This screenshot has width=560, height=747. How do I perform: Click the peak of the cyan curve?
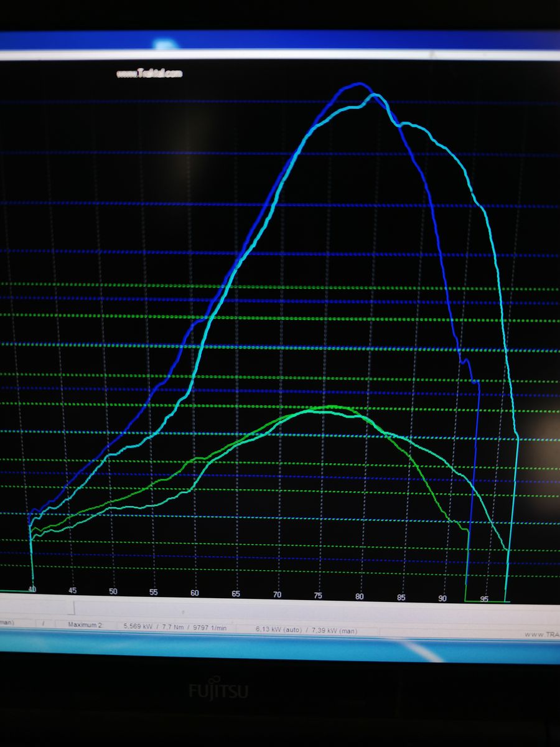[x=375, y=95]
